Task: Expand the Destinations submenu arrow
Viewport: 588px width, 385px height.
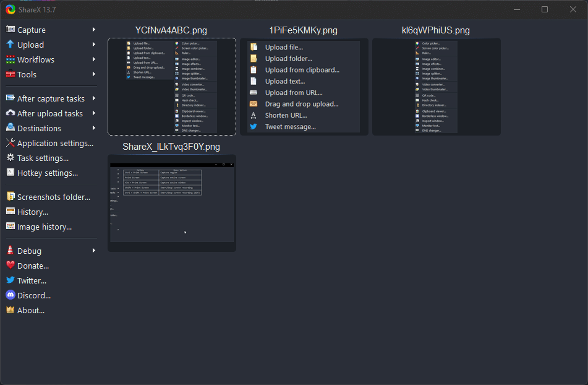Action: tap(94, 128)
